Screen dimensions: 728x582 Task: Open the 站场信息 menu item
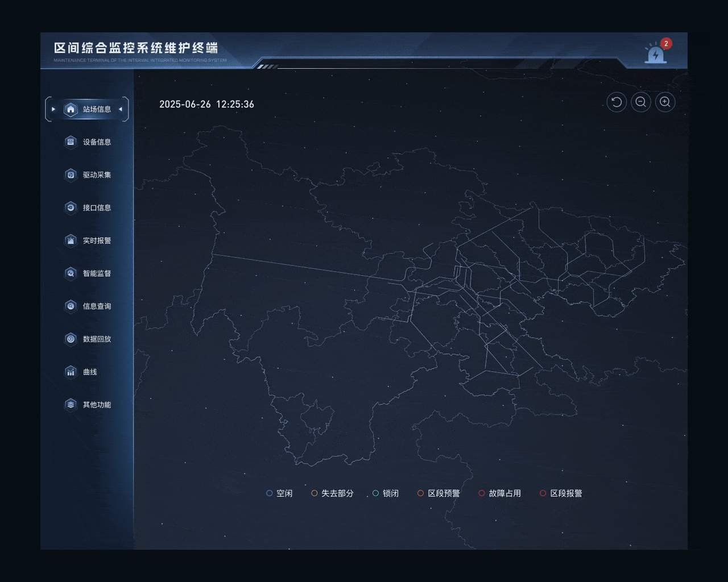click(87, 109)
